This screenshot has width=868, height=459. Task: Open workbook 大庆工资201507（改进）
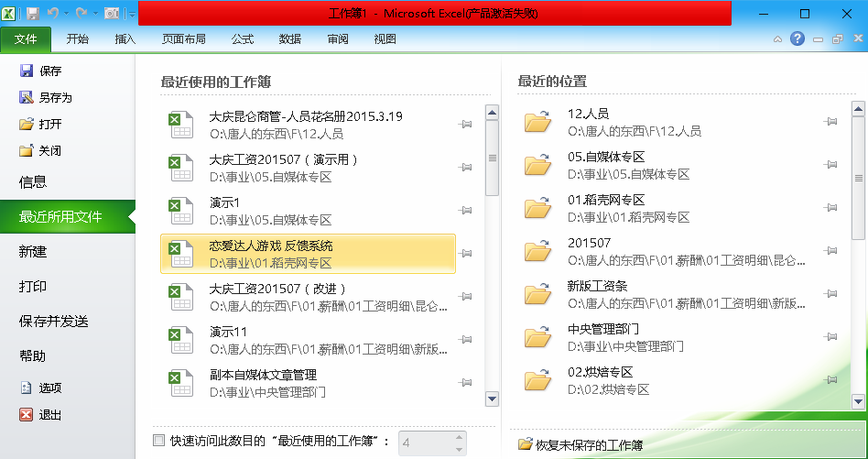point(308,298)
